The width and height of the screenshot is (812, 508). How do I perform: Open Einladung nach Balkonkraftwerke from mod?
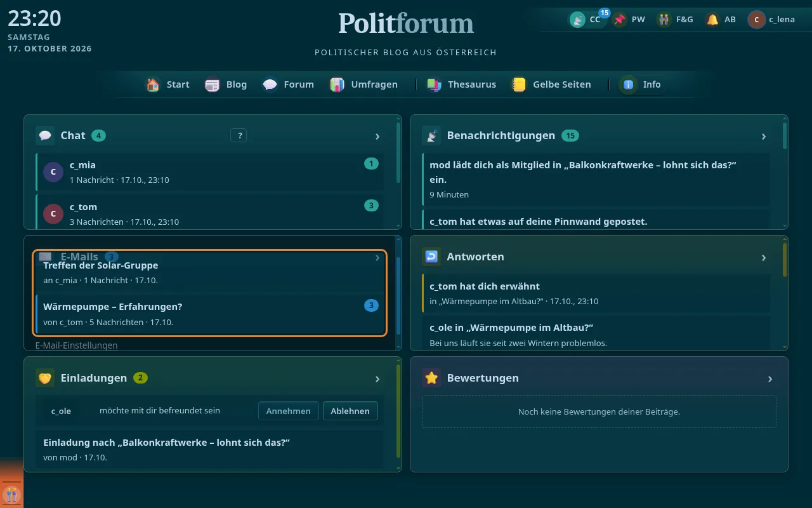[x=210, y=450]
